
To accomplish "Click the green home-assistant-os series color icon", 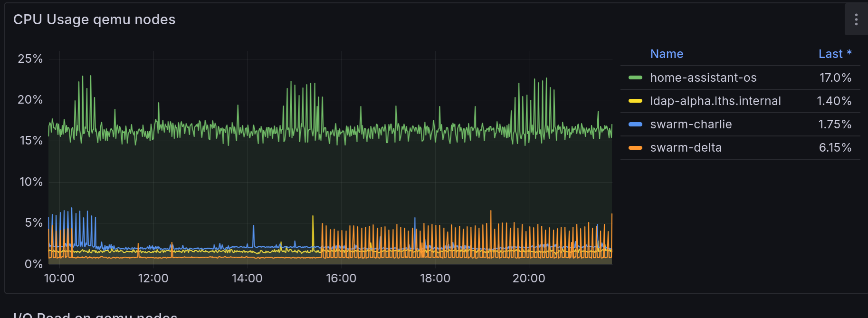I will tap(635, 77).
